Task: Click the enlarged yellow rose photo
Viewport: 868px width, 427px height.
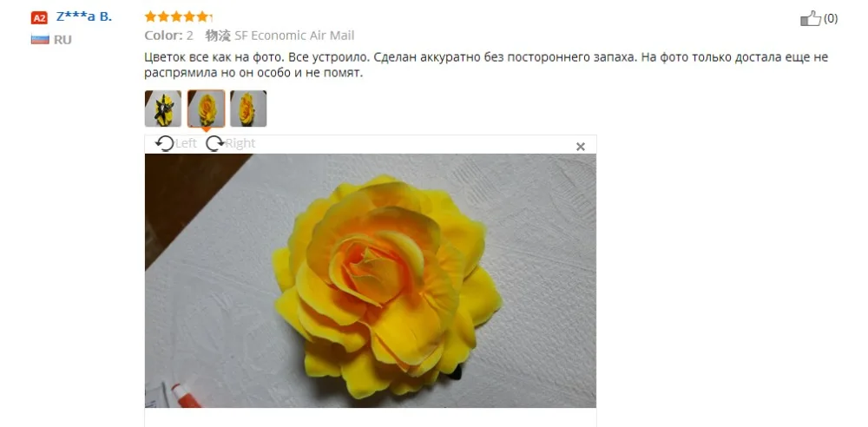Action: 371,281
